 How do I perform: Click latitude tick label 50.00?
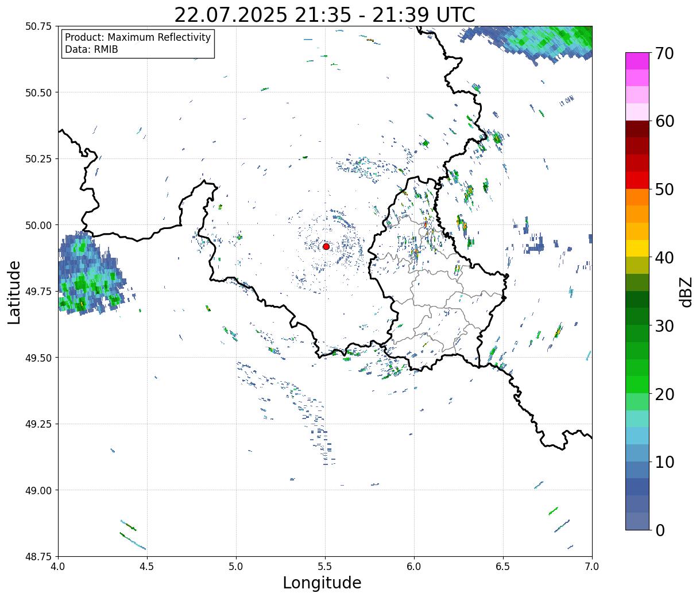pyautogui.click(x=39, y=225)
